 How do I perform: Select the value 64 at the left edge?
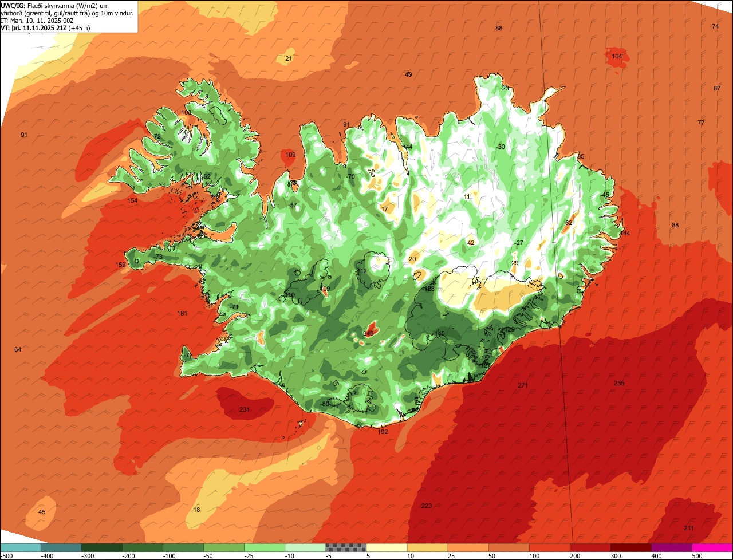pos(18,349)
